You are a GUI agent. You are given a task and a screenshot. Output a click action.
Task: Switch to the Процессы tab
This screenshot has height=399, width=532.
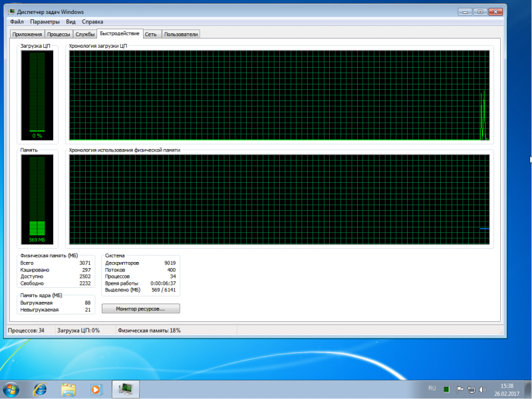59,35
